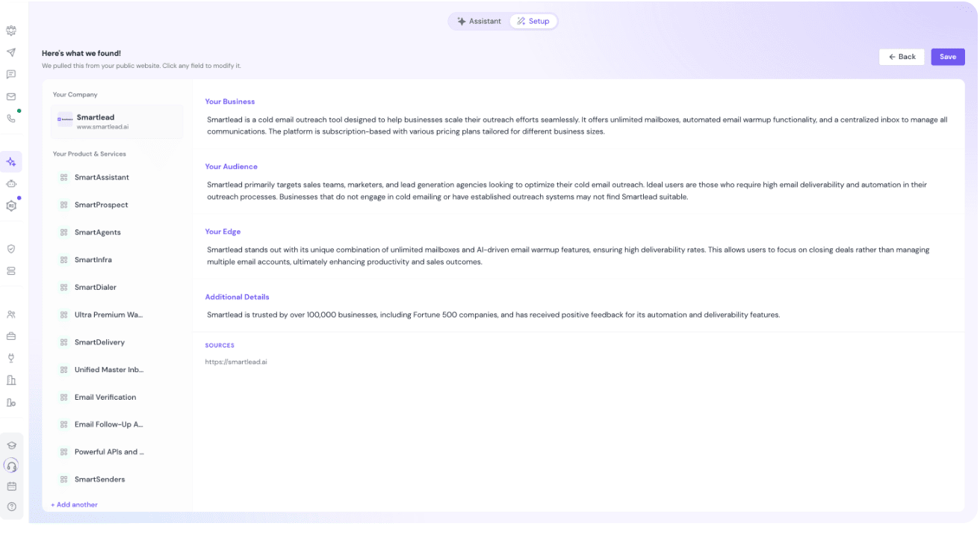Click the + Add another link

[74, 505]
